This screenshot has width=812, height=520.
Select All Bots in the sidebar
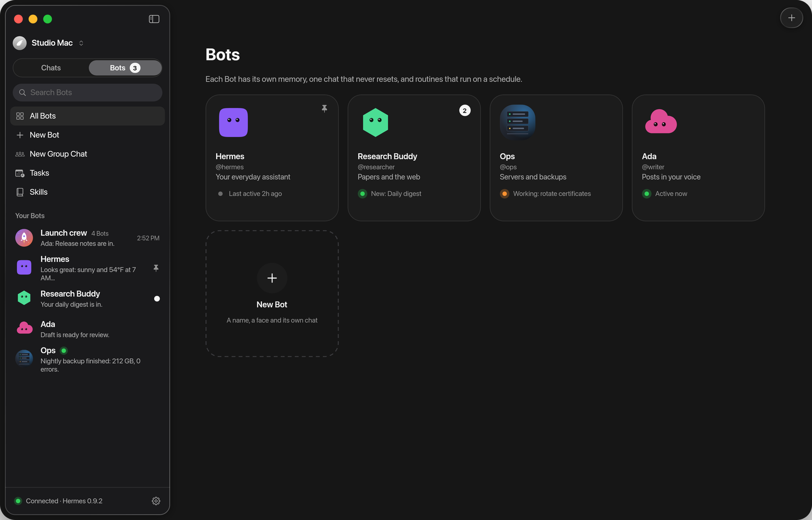click(x=87, y=116)
